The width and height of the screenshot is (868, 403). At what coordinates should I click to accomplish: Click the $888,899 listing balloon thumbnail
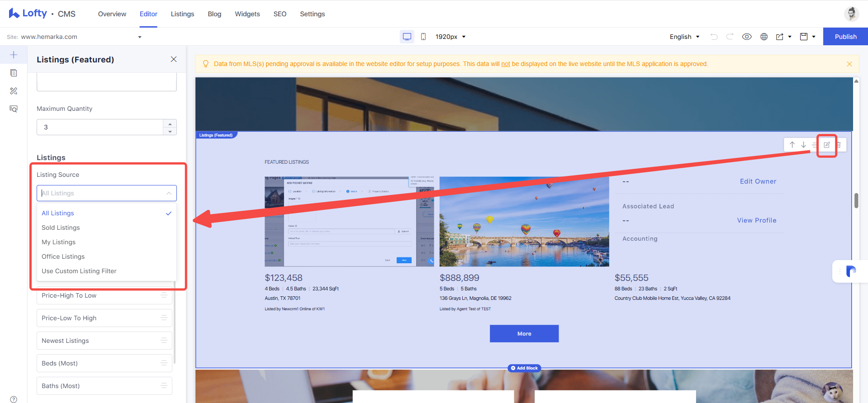click(524, 222)
